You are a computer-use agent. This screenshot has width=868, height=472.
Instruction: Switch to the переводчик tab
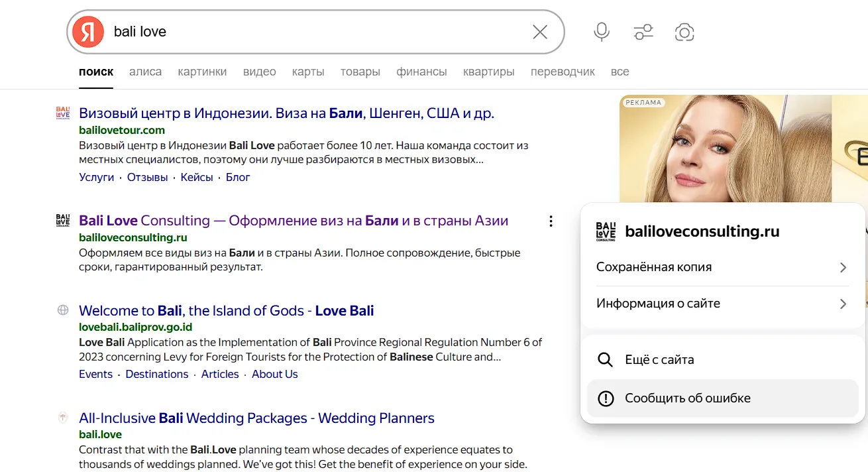pos(563,72)
